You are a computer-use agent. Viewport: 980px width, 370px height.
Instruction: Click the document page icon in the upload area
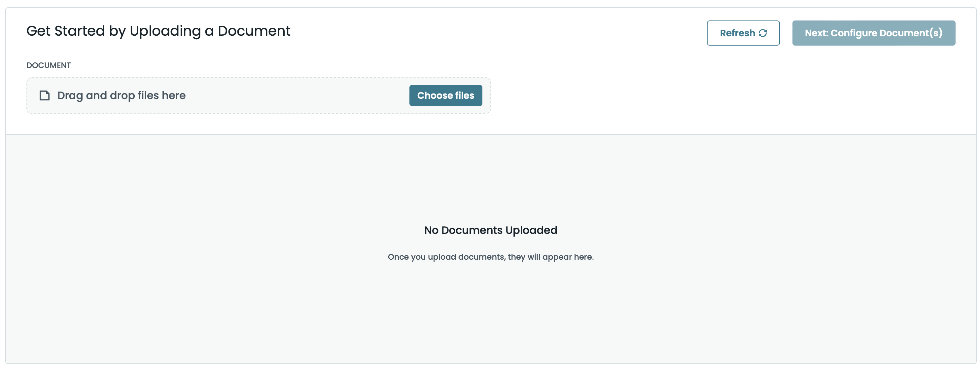pyautogui.click(x=45, y=95)
